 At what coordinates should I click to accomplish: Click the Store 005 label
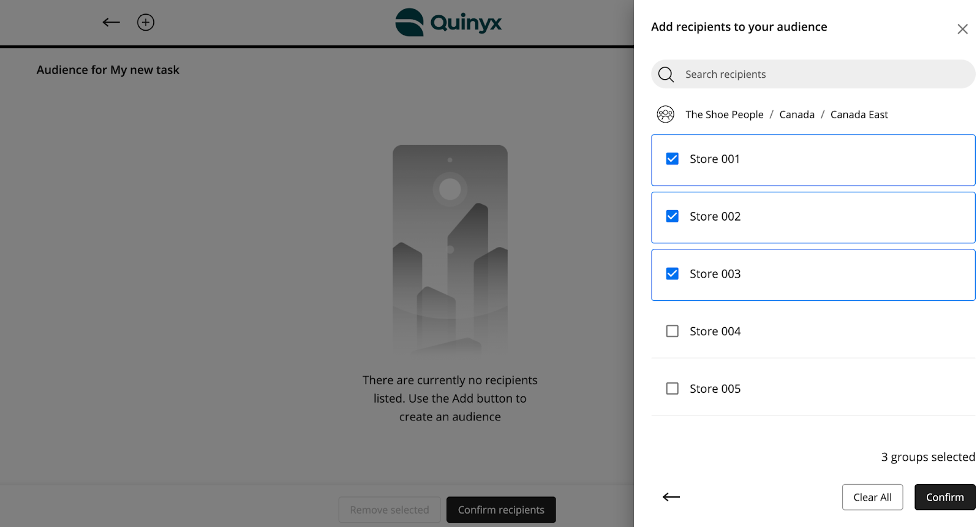[715, 389]
